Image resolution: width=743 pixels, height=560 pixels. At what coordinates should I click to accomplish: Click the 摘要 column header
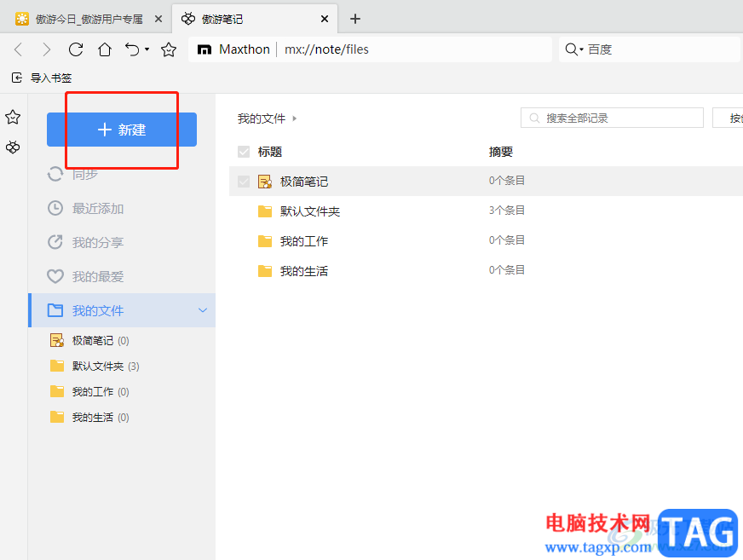click(x=501, y=152)
